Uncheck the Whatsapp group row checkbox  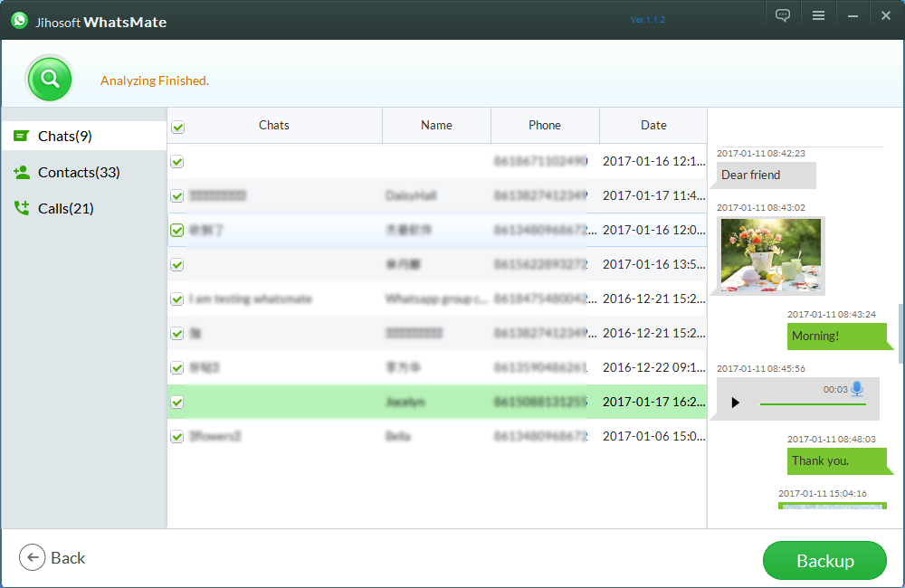pyautogui.click(x=177, y=299)
